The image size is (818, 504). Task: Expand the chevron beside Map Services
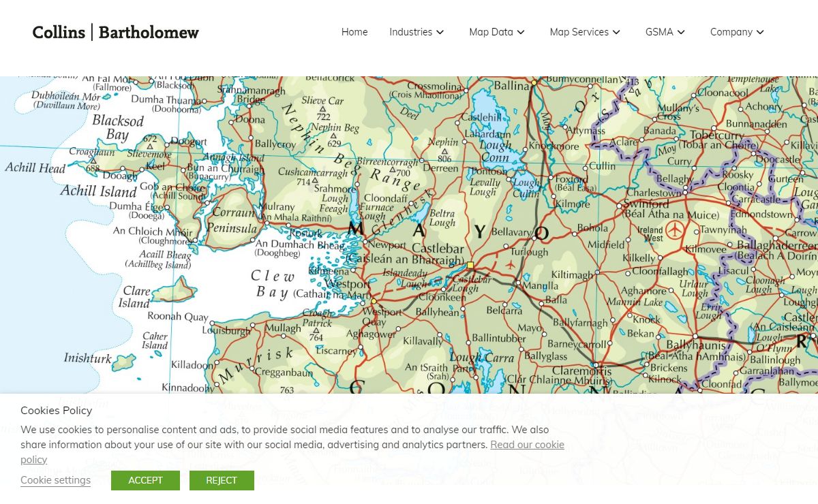(x=616, y=32)
